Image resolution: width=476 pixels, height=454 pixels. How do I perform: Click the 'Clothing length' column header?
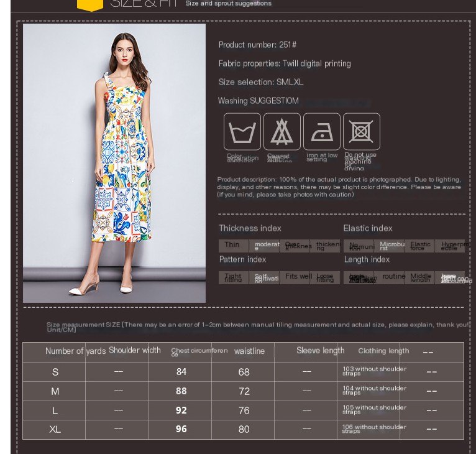coord(383,351)
